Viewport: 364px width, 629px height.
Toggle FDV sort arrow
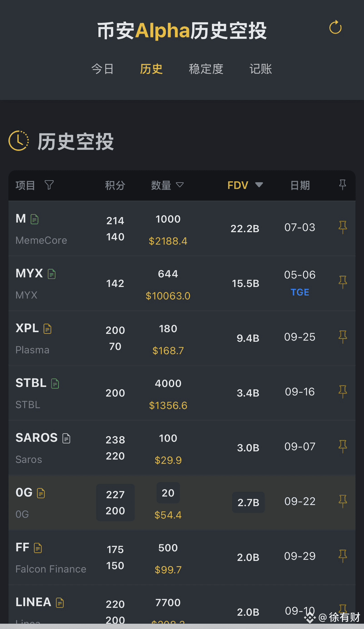pyautogui.click(x=259, y=185)
